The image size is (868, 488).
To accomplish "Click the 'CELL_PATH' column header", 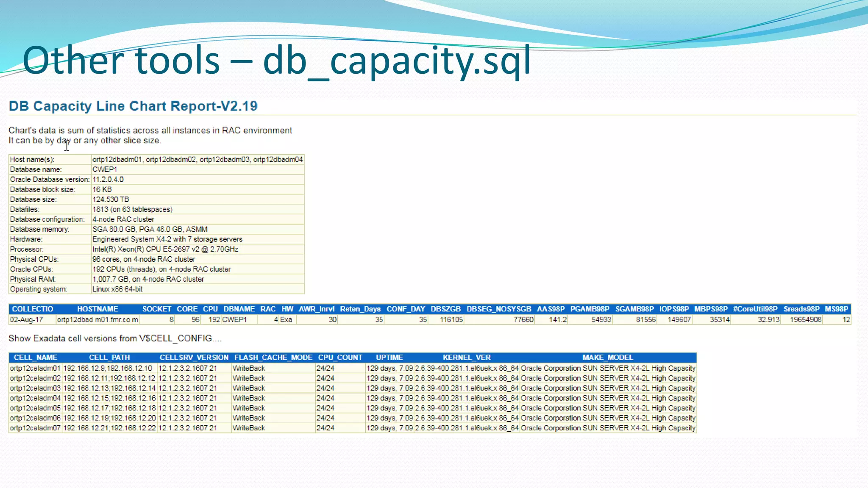I will [x=109, y=358].
